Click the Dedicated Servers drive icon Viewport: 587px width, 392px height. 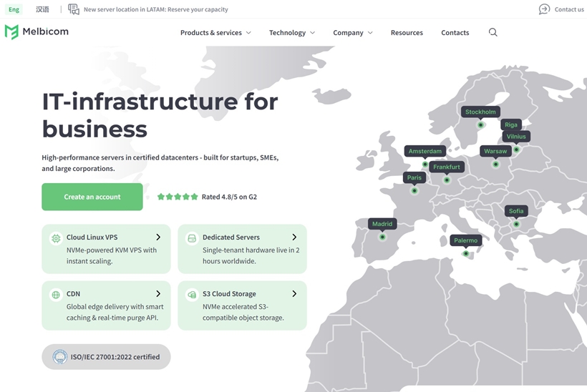[x=192, y=238]
